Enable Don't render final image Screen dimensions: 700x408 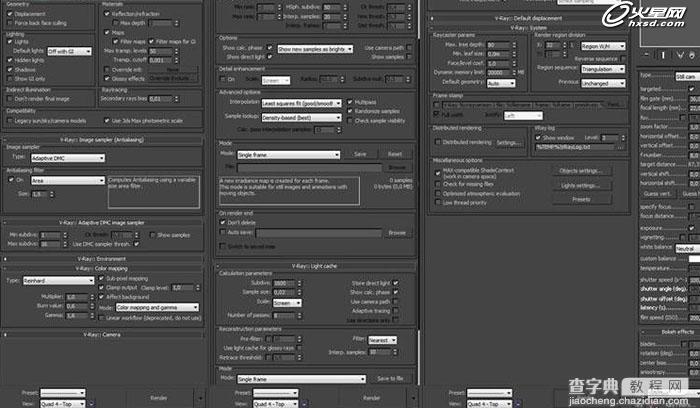(10, 99)
